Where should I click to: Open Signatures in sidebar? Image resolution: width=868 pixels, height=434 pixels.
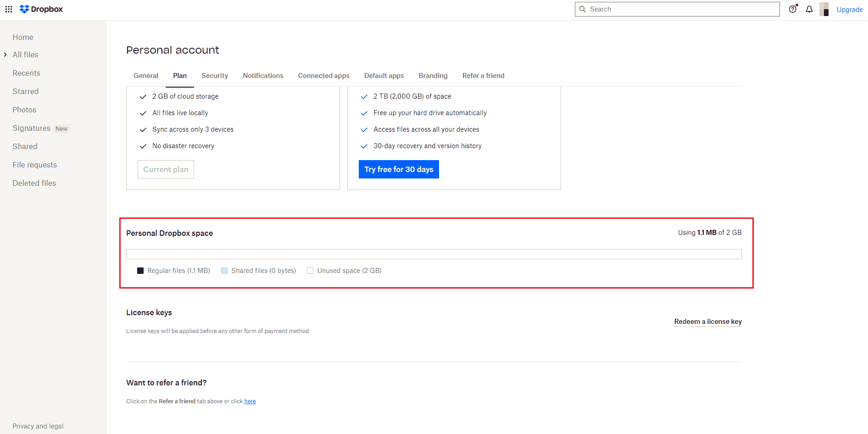(x=31, y=128)
